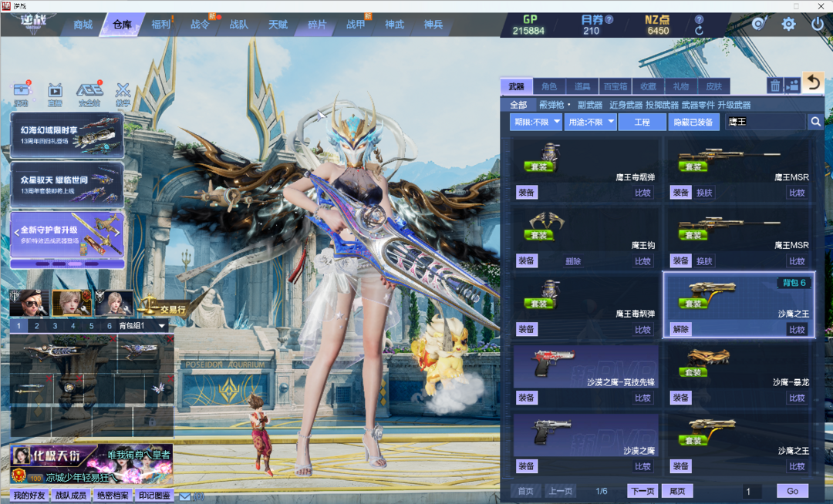The height and width of the screenshot is (504, 833).
Task: Switch to the 商城 tab
Action: click(x=83, y=25)
